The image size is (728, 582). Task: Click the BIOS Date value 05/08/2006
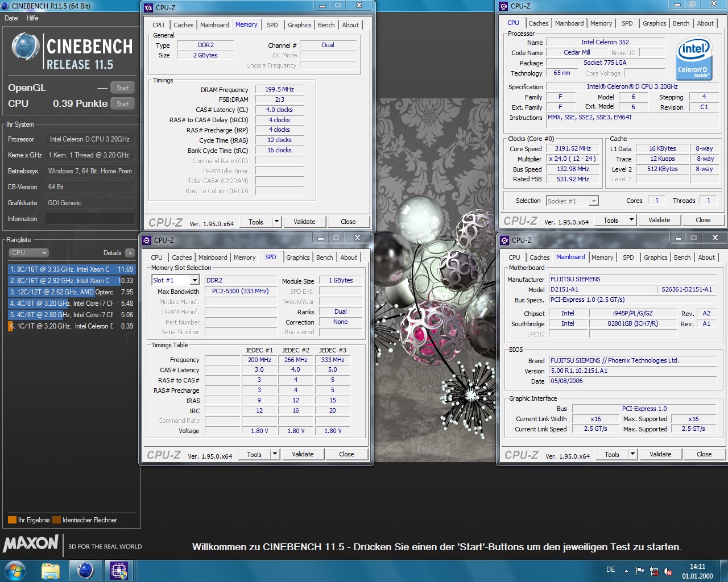coord(632,381)
